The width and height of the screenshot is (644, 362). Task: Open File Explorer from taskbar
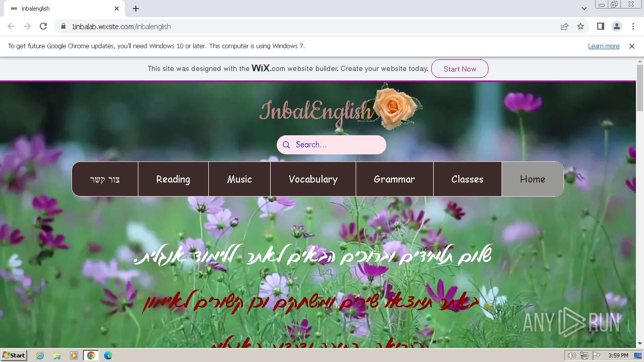coord(57,355)
